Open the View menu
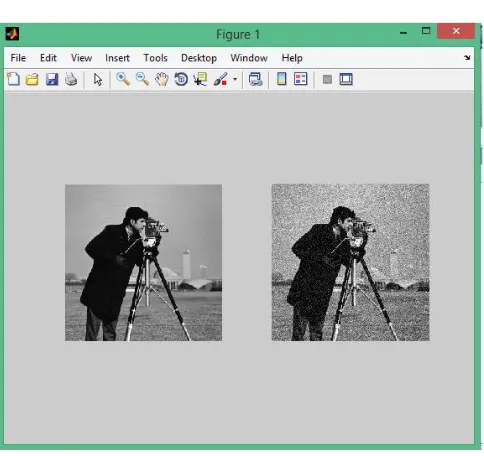The height and width of the screenshot is (456, 484). [81, 58]
